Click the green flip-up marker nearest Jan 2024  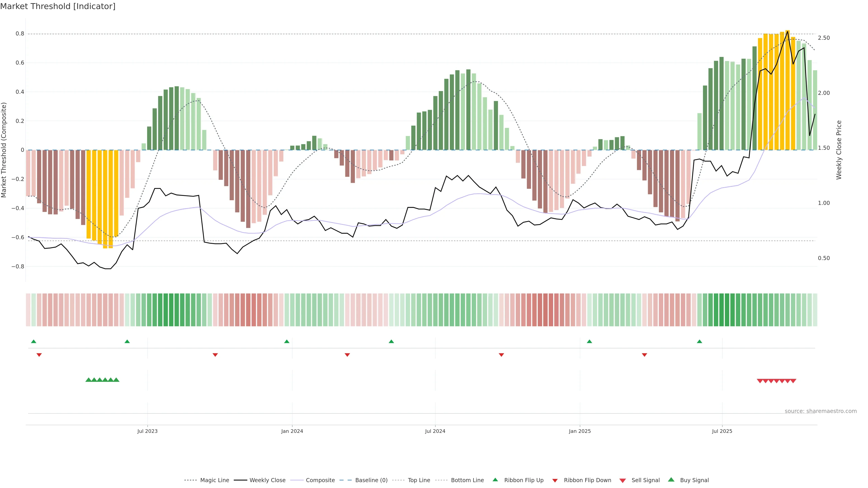coord(287,342)
